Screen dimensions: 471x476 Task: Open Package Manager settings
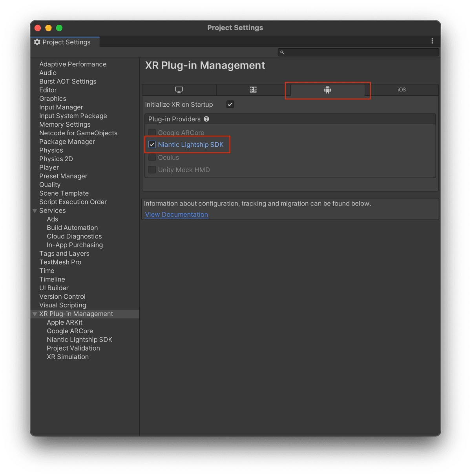tap(67, 142)
